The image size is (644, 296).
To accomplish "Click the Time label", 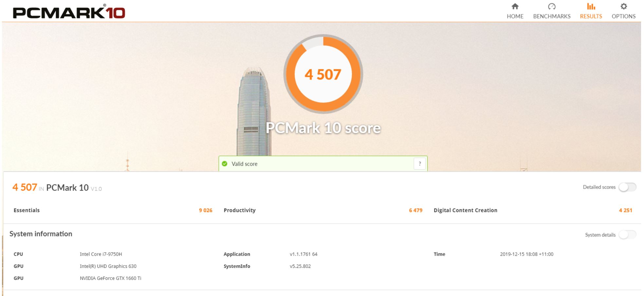I will click(439, 254).
